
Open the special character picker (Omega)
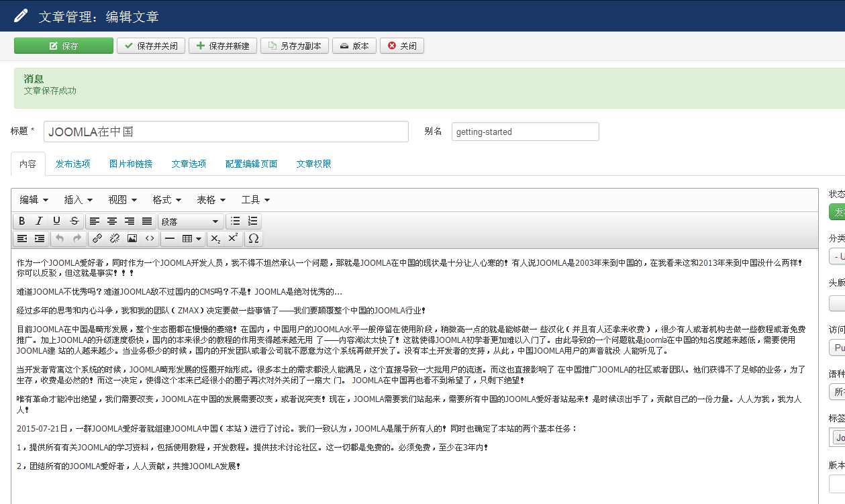tap(253, 238)
